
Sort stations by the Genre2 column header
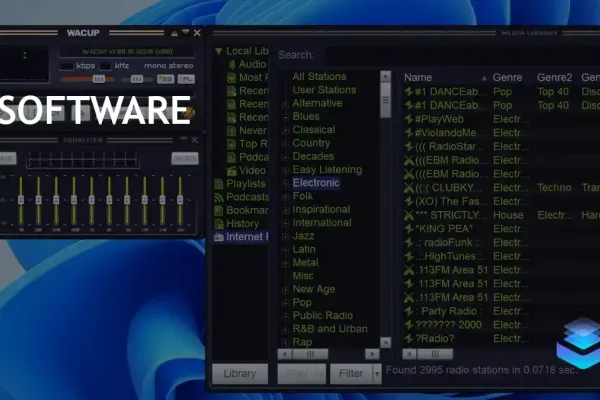click(x=554, y=78)
